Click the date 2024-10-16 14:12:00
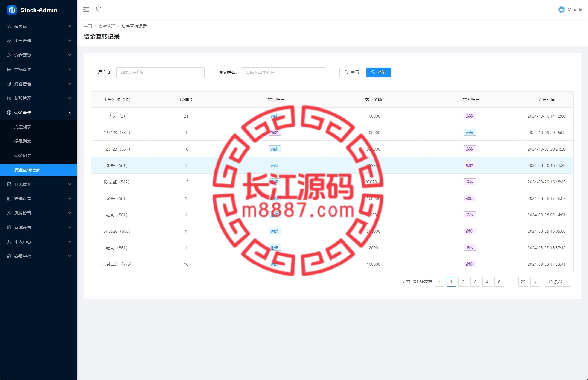Viewport: 588px width, 380px height. tap(546, 116)
